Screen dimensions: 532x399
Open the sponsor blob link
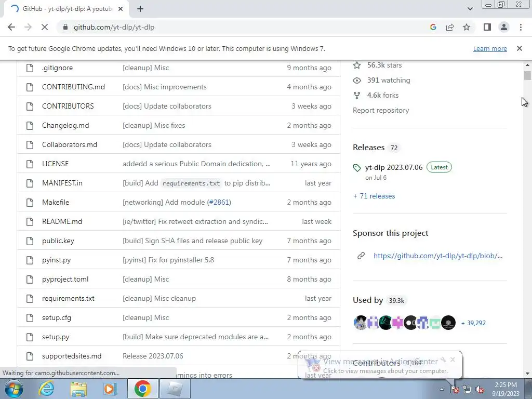437,256
